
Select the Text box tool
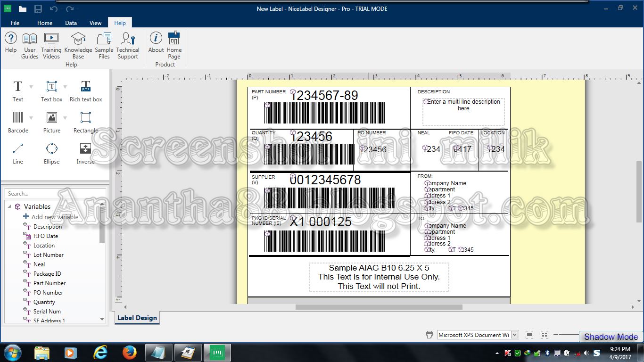(51, 91)
